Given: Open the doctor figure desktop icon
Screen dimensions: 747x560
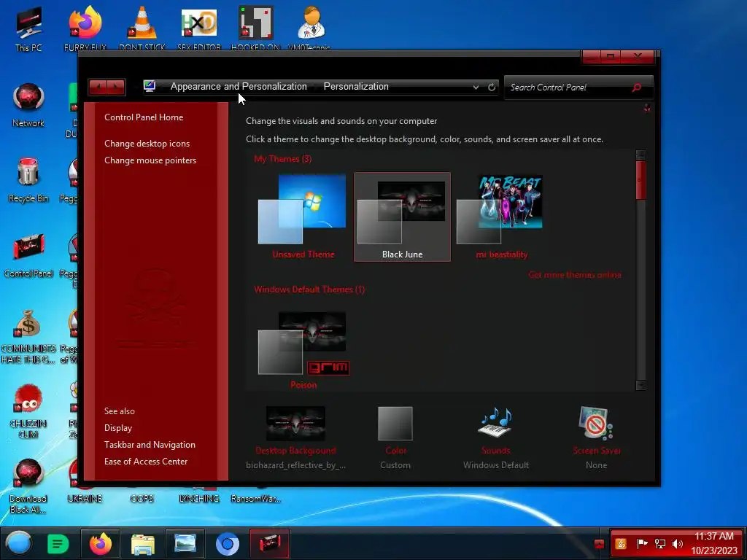Looking at the screenshot, I should (x=311, y=28).
